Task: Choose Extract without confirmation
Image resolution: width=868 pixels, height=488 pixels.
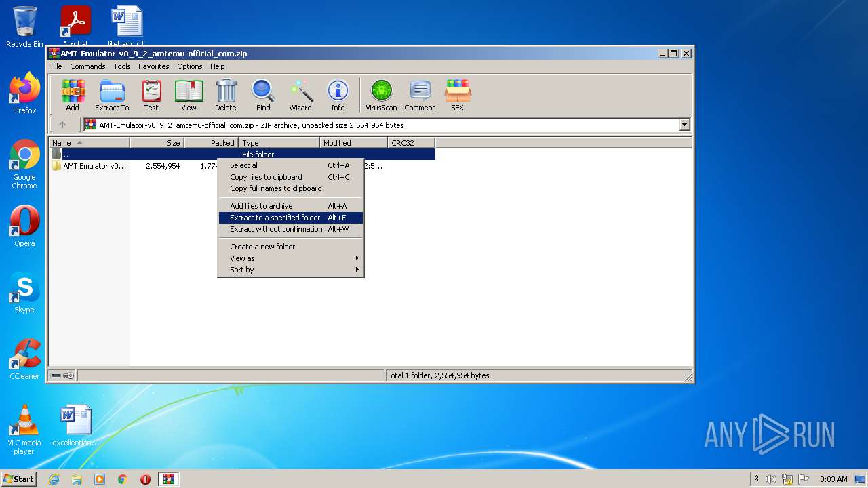Action: (x=291, y=229)
